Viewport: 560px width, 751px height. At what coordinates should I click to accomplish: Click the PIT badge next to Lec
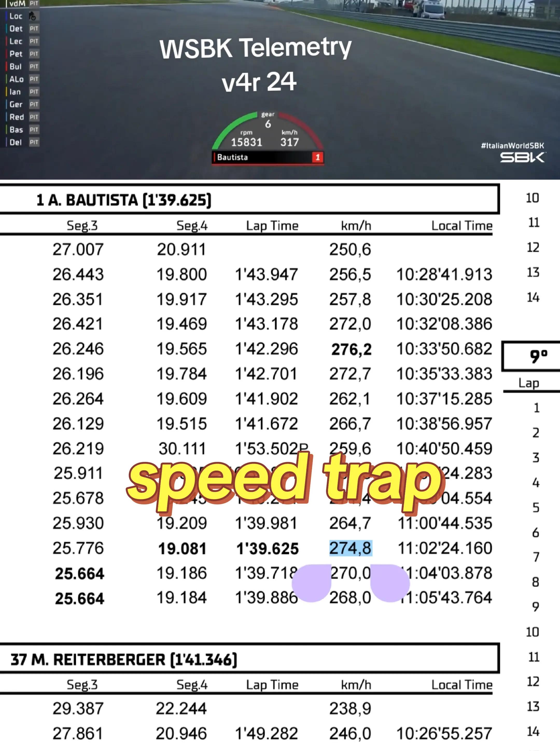tap(34, 41)
